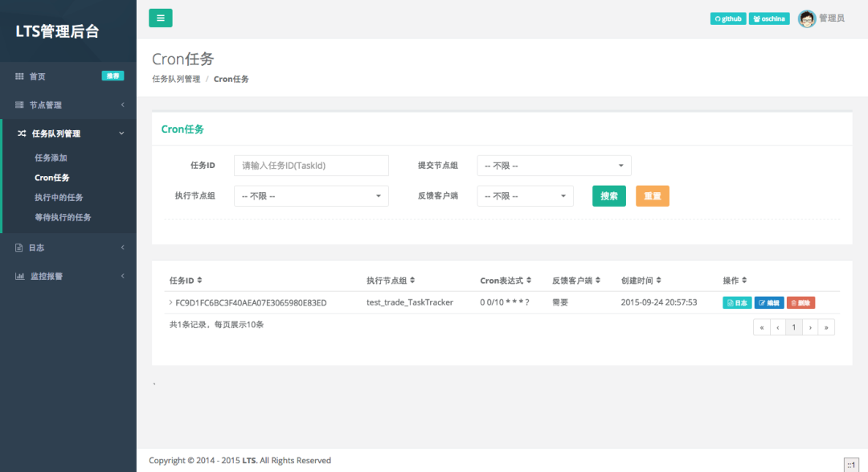
Task: Focus the 任务ID input field
Action: click(x=311, y=166)
